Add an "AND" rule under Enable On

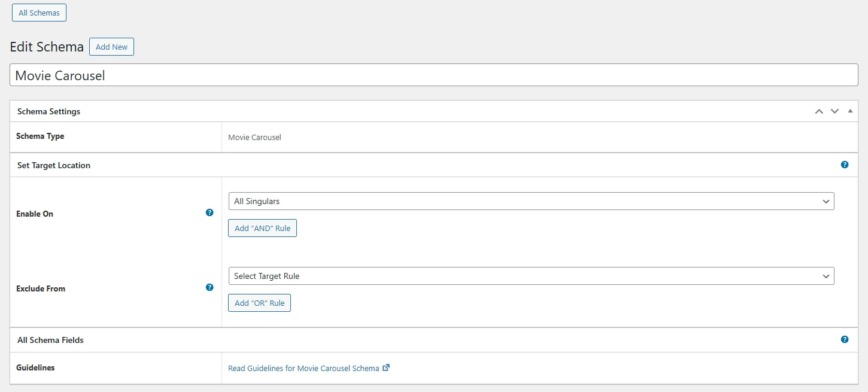262,228
